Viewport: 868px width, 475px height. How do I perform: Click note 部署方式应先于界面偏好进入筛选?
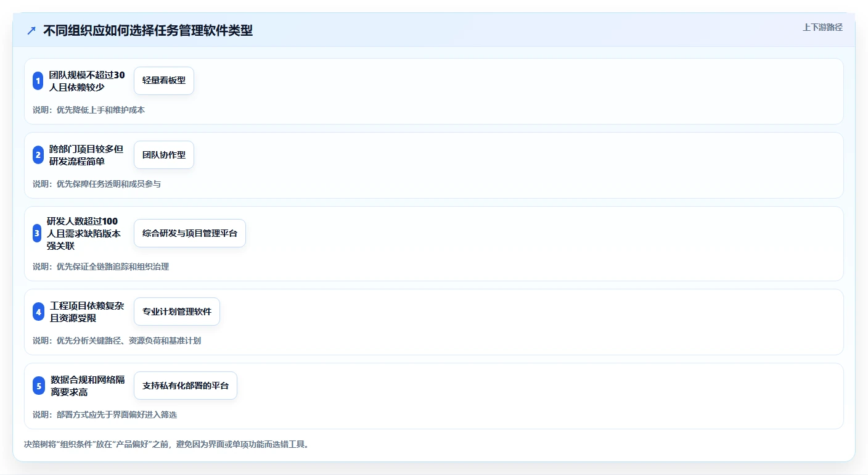click(117, 415)
